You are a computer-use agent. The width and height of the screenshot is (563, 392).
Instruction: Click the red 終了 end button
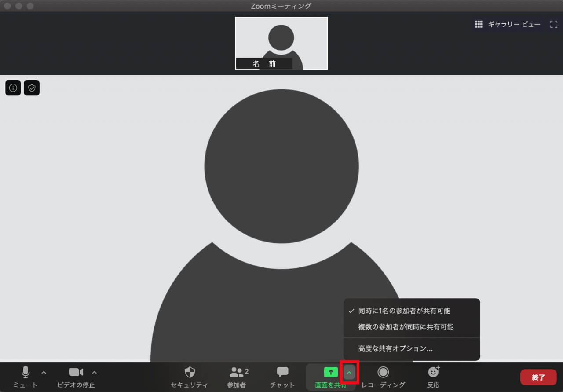click(538, 377)
